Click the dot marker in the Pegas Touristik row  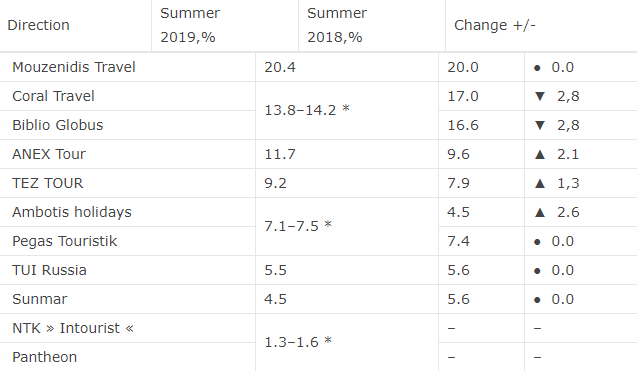537,242
